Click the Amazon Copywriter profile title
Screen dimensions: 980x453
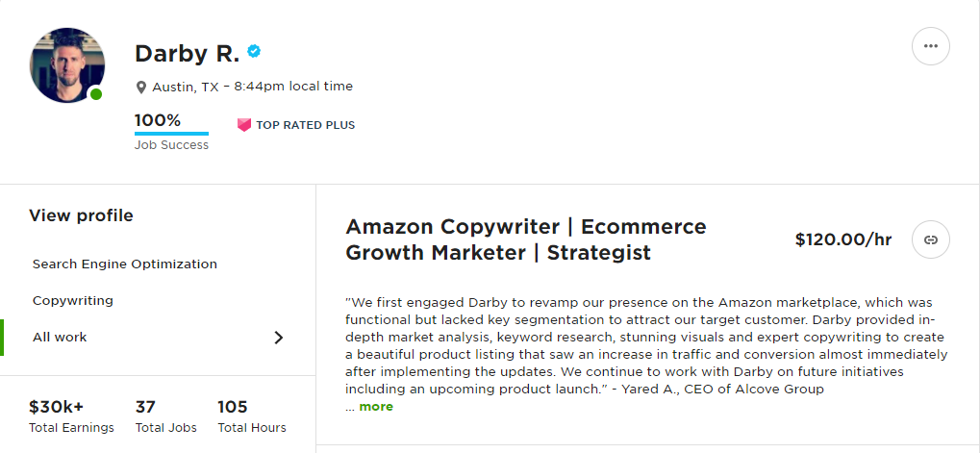[x=525, y=239]
